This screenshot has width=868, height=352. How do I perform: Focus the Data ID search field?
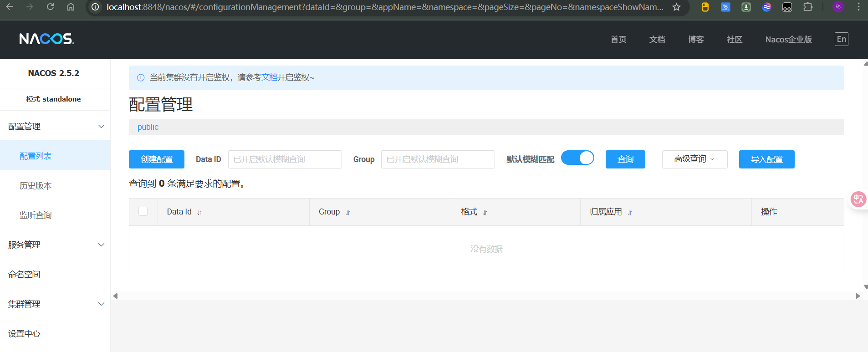(285, 159)
